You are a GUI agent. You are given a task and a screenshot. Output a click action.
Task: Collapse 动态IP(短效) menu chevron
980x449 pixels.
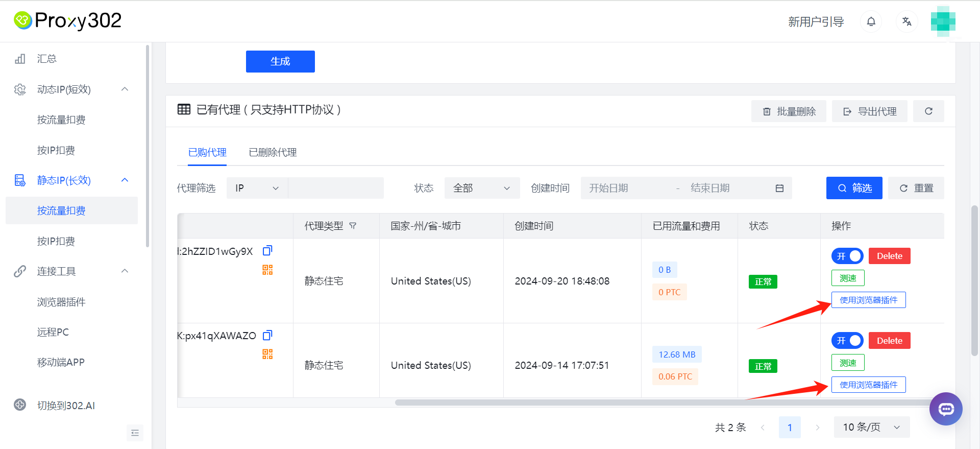(x=125, y=89)
